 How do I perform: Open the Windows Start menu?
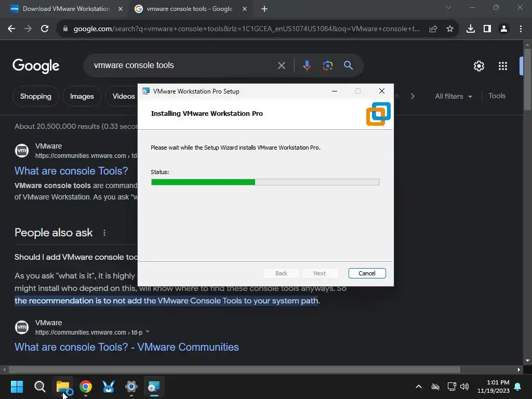point(17,387)
